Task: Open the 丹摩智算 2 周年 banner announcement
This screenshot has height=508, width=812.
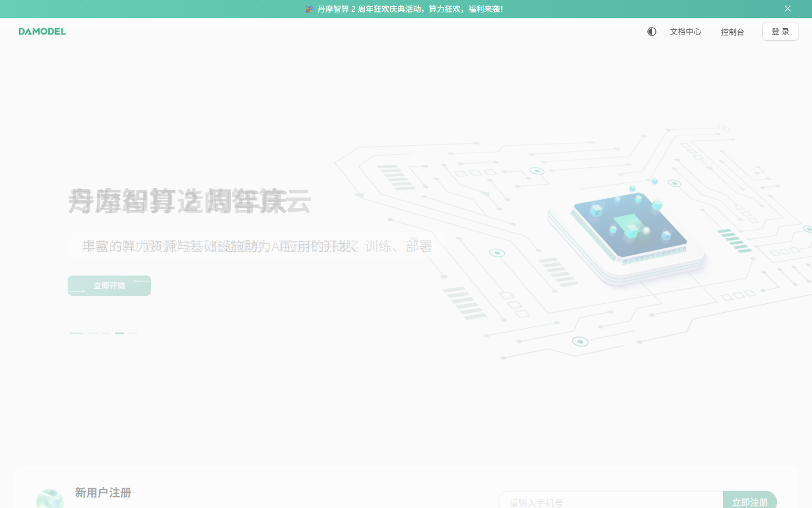Action: (404, 9)
